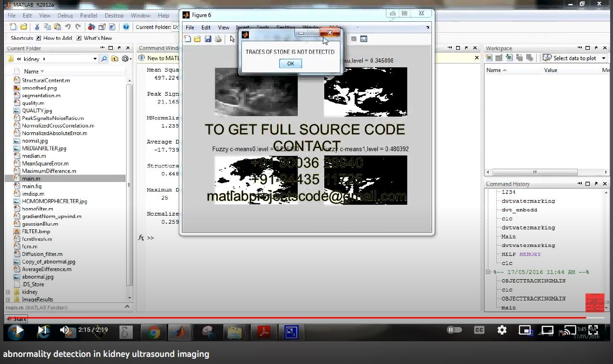613x364 pixels.
Task: Open the MATLAB Debug menu
Action: click(65, 16)
